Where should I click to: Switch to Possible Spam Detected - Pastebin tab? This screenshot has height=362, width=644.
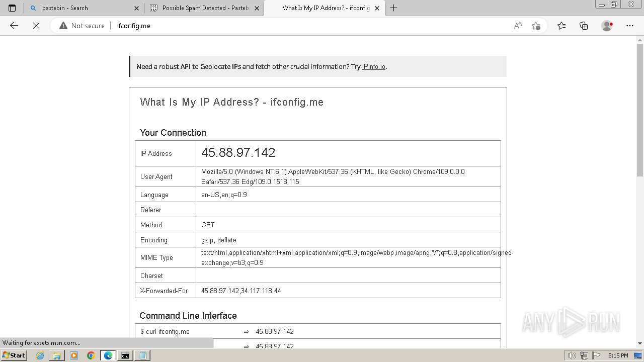pyautogui.click(x=204, y=8)
